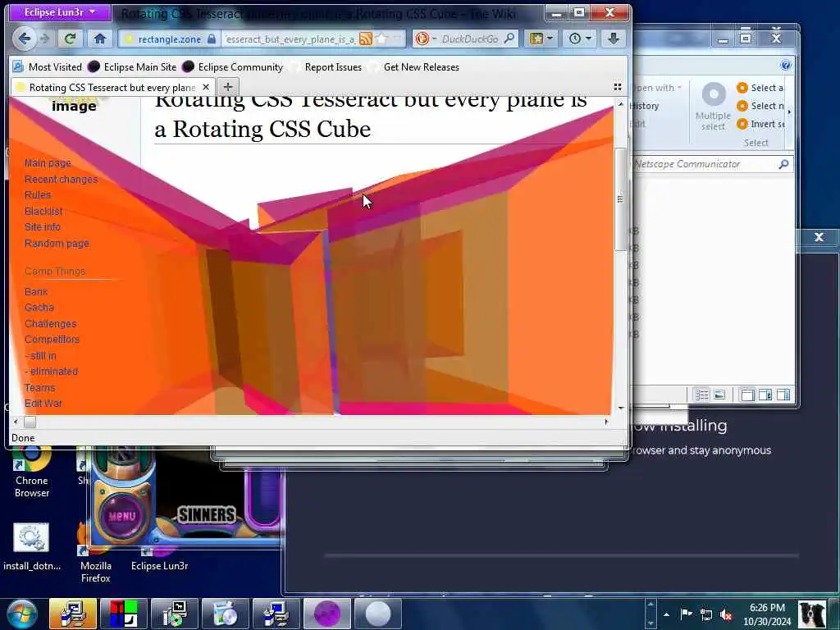Open the Rules sidebar link
The height and width of the screenshot is (630, 840).
38,195
